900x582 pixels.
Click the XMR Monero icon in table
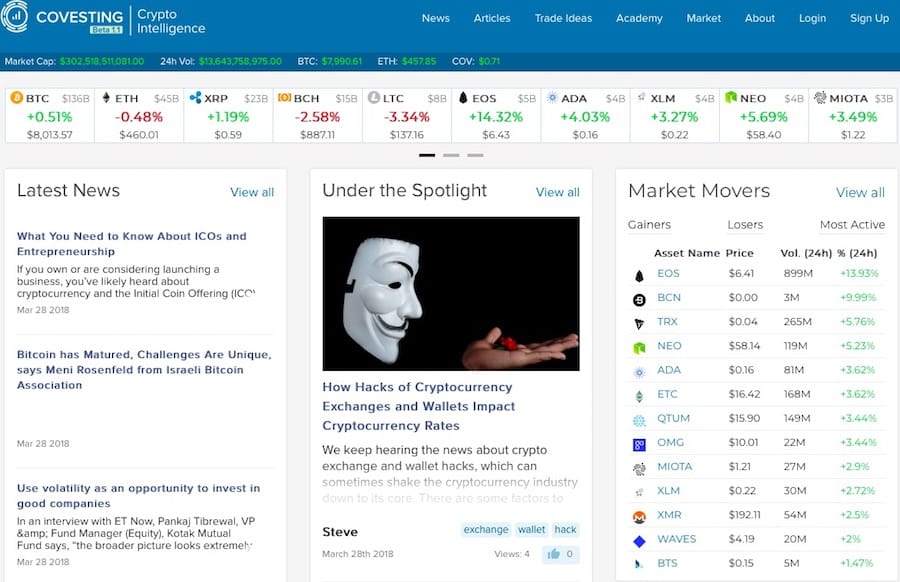tap(639, 517)
